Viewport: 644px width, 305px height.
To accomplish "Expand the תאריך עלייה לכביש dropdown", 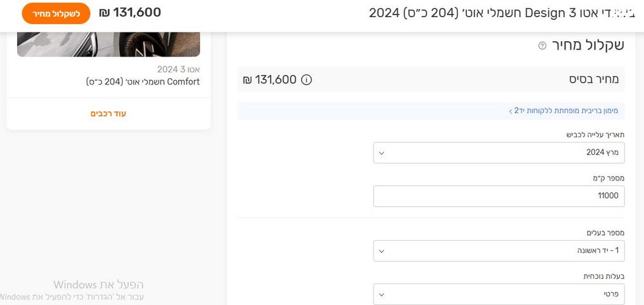I will click(x=499, y=152).
